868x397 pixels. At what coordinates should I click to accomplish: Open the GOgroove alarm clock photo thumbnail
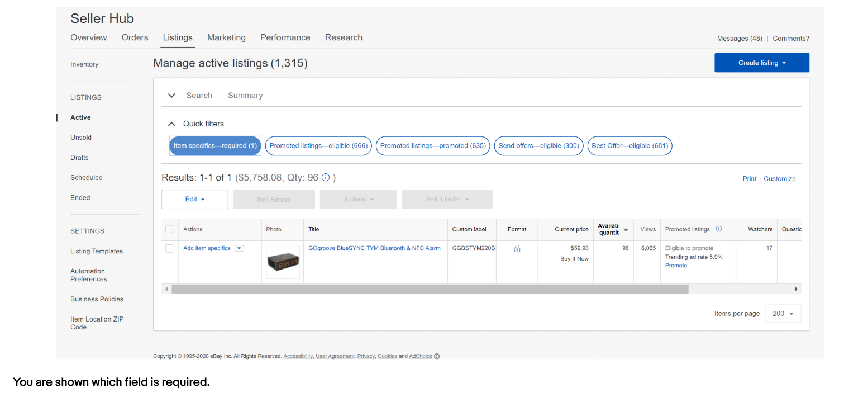pyautogui.click(x=283, y=262)
